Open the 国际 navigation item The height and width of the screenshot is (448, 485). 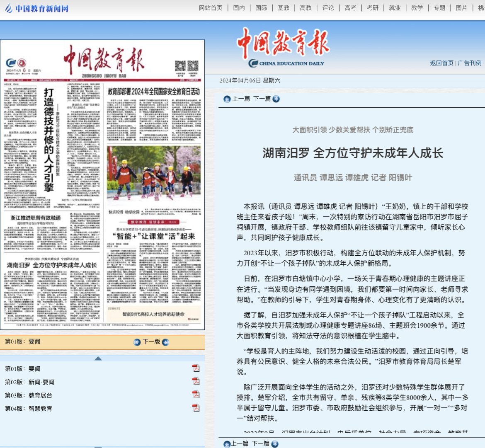click(261, 8)
